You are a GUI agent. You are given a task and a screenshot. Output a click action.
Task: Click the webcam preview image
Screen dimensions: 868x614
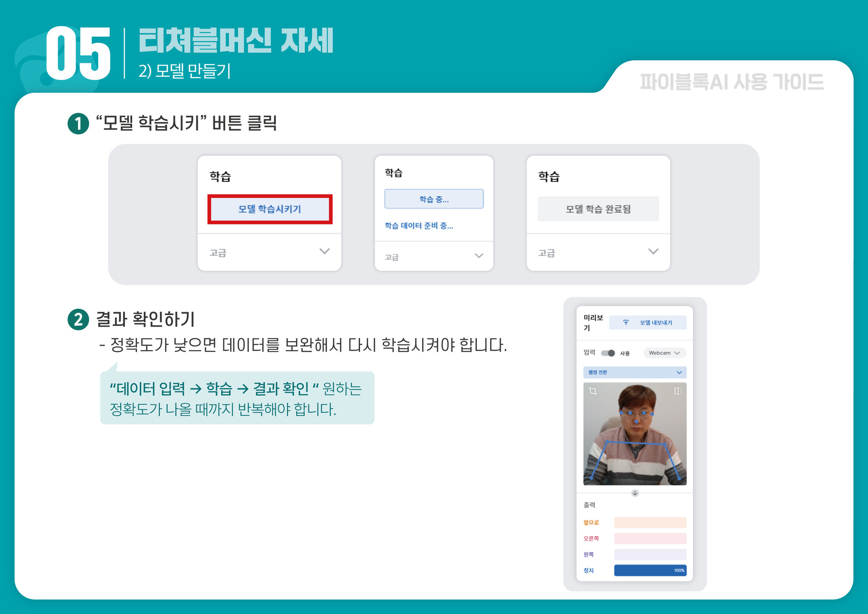pyautogui.click(x=635, y=434)
